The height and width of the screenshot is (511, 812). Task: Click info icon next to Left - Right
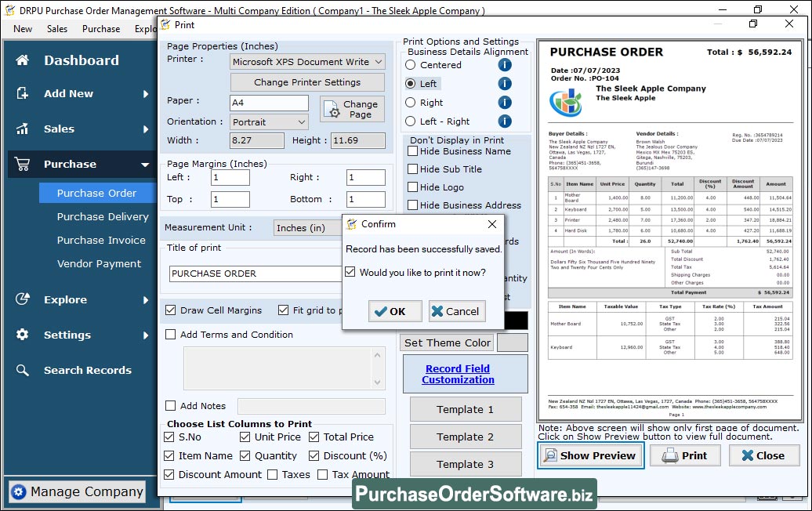coord(505,121)
